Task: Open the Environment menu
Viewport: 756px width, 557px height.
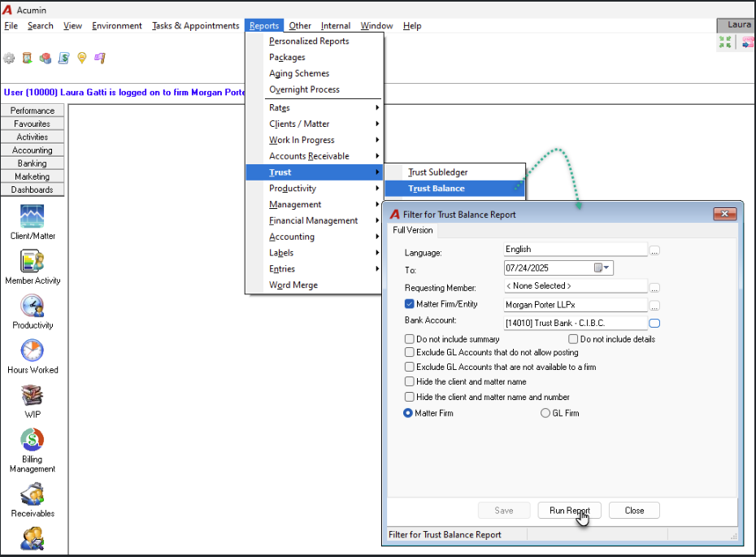Action: coord(117,25)
